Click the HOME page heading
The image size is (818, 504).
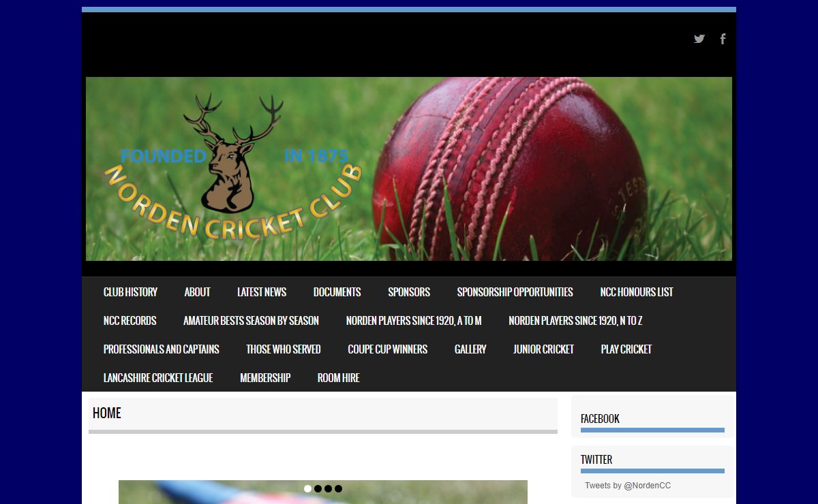[x=107, y=413]
